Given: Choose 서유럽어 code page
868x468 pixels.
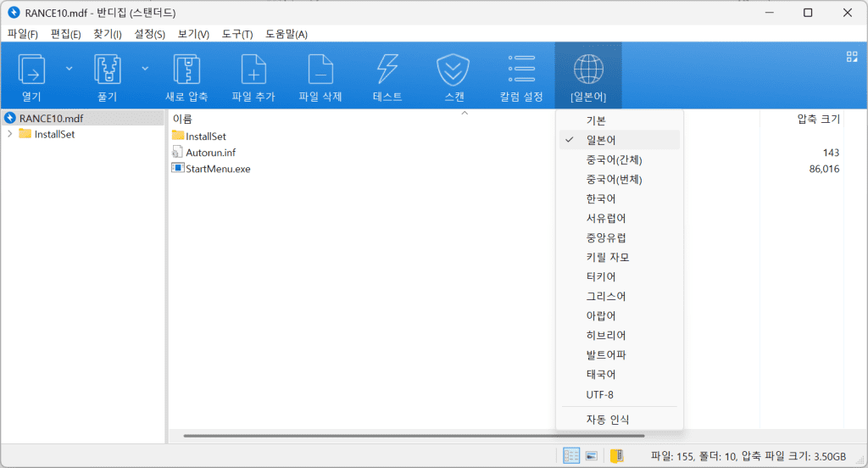Looking at the screenshot, I should [620, 218].
